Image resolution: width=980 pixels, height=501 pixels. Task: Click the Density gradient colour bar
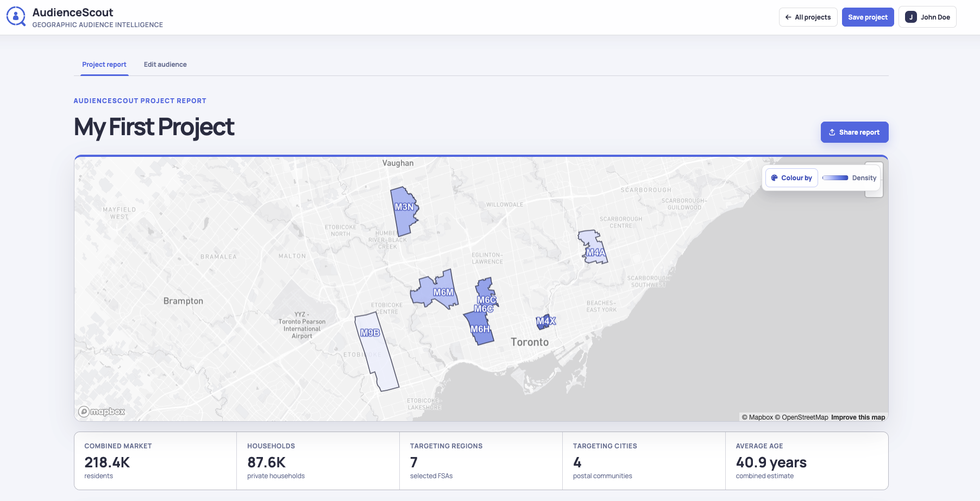point(835,178)
